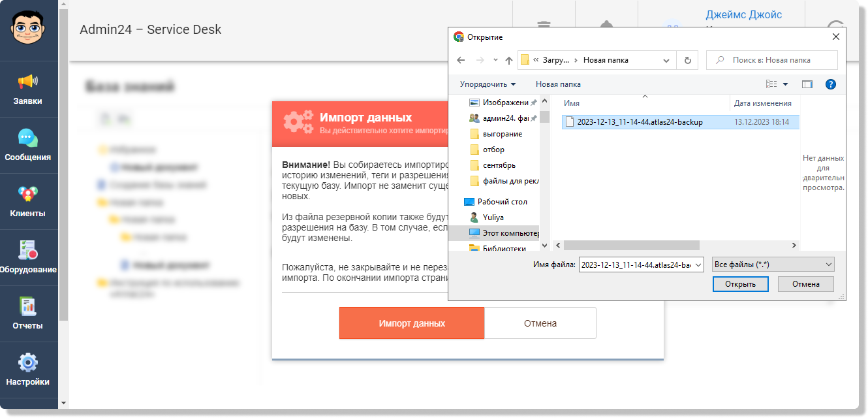
Task: Click date 13.12.2023 18:14 cell
Action: [x=761, y=122]
